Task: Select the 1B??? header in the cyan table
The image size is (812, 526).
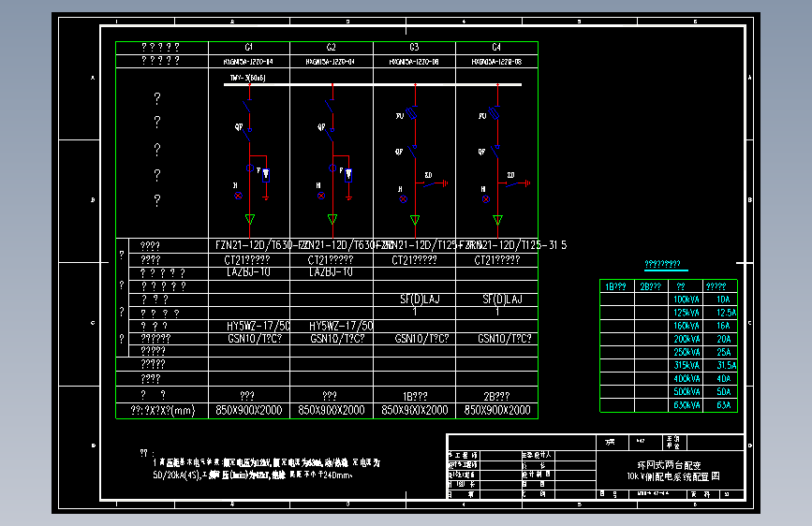Action: (x=615, y=286)
